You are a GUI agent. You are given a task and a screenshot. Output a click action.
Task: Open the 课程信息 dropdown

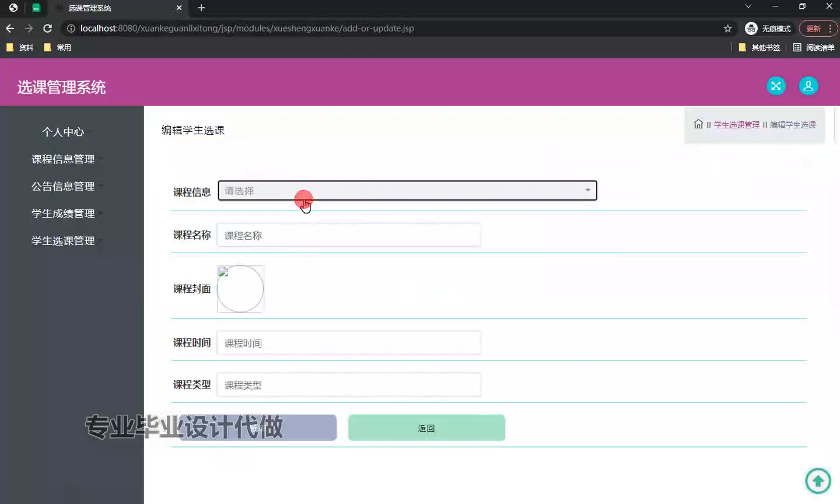[407, 191]
